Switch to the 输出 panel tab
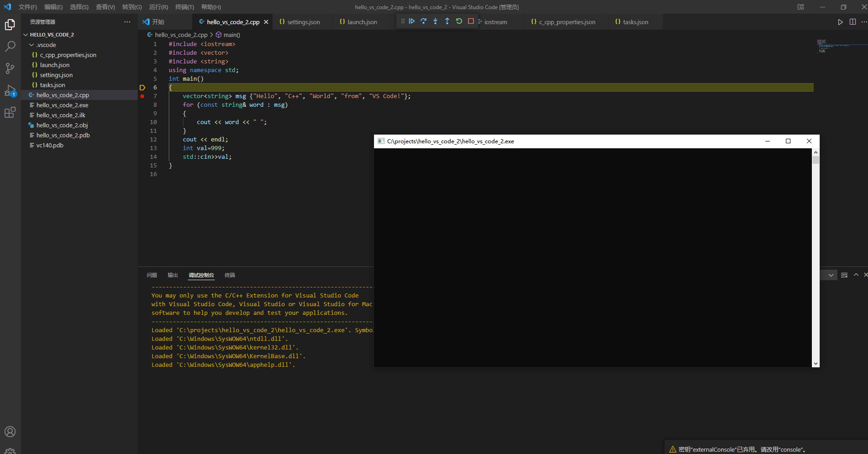868x454 pixels. [173, 275]
